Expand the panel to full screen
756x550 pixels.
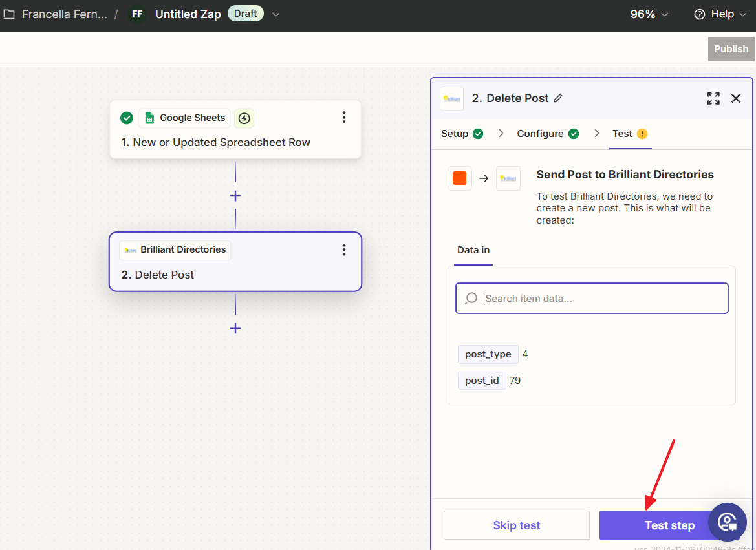(713, 98)
